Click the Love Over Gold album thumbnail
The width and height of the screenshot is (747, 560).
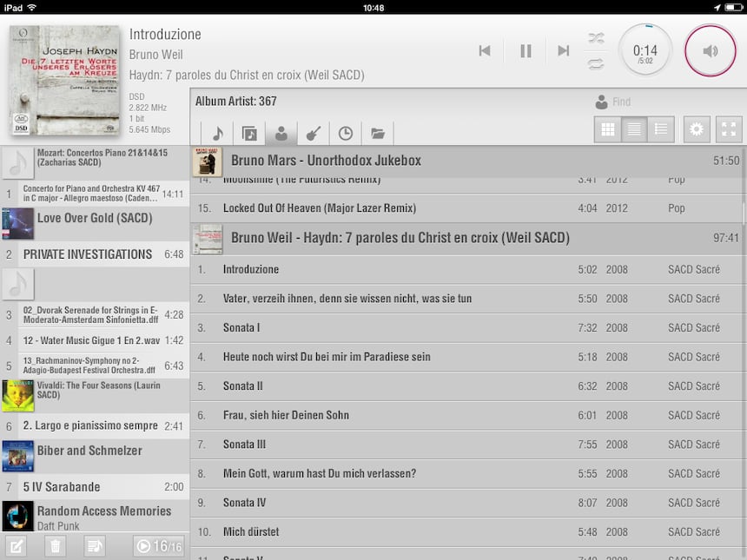[x=17, y=223]
